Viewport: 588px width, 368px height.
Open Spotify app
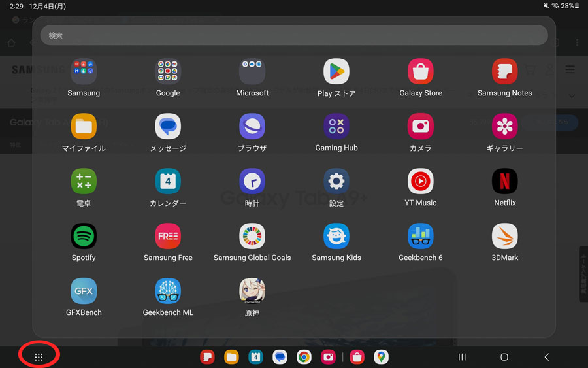pos(84,237)
